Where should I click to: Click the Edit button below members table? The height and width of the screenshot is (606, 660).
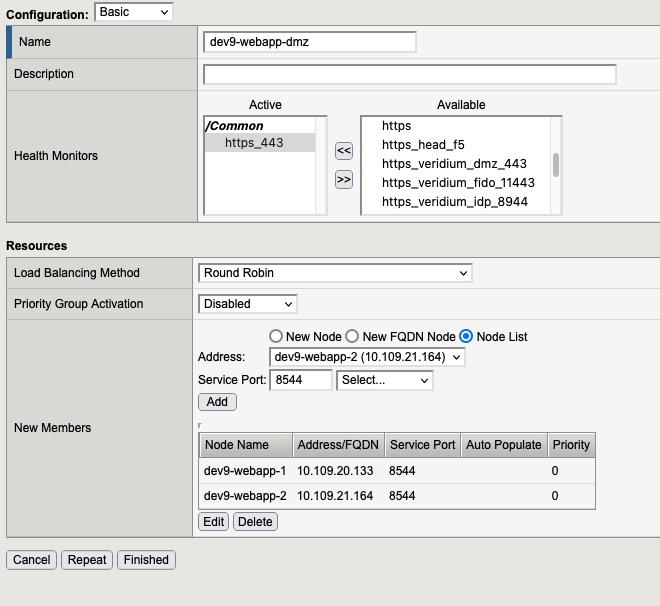[214, 521]
